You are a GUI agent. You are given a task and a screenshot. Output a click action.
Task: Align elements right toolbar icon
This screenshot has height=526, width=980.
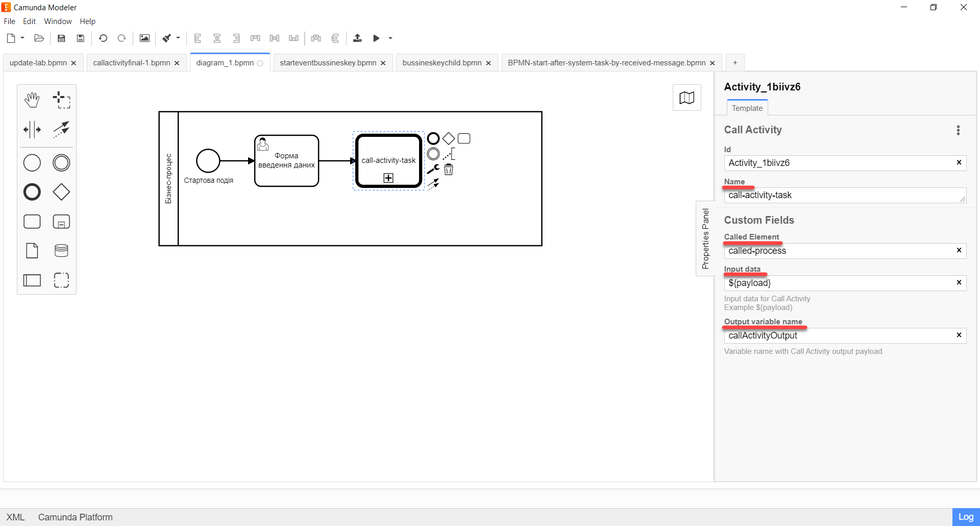pos(236,38)
